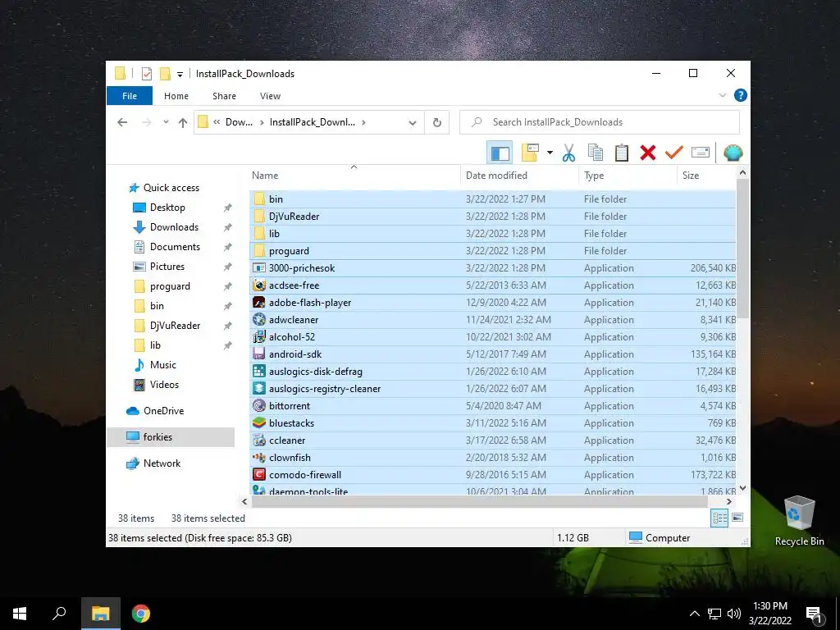The height and width of the screenshot is (630, 840).
Task: Click the blue Help question mark icon
Action: [741, 95]
